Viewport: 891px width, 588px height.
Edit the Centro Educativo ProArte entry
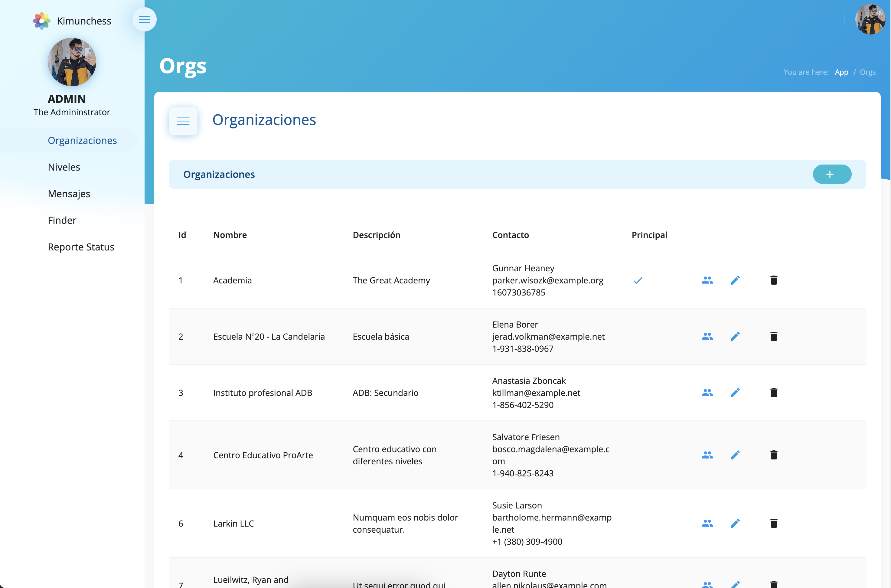(x=735, y=455)
